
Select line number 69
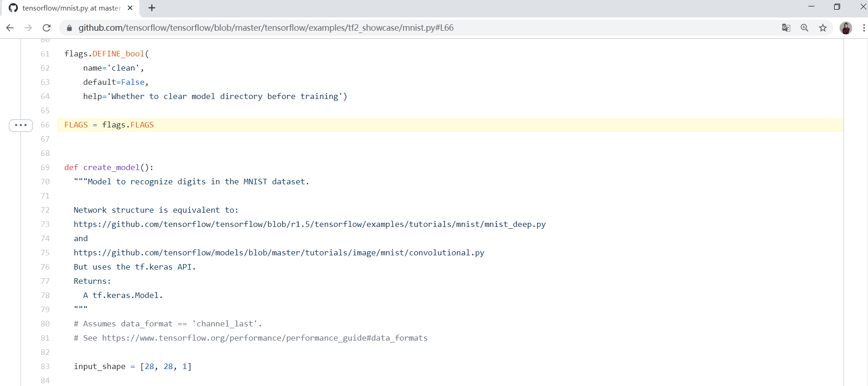pyautogui.click(x=45, y=168)
